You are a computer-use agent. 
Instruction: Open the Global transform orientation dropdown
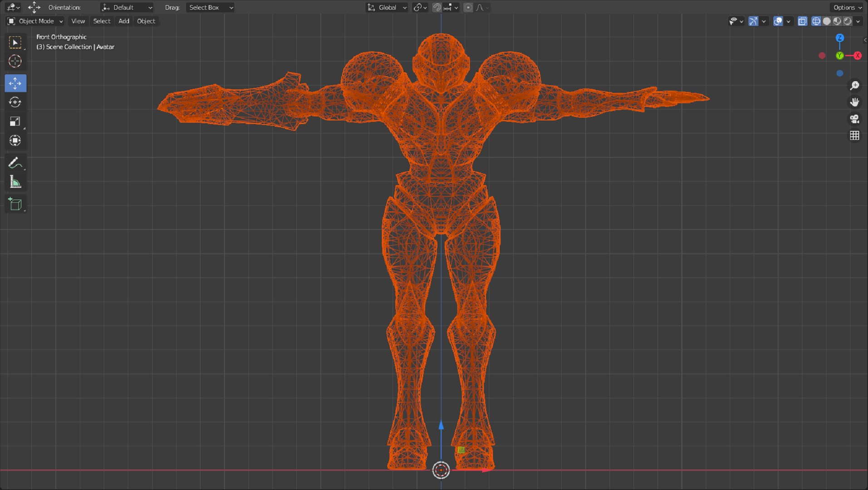[387, 7]
